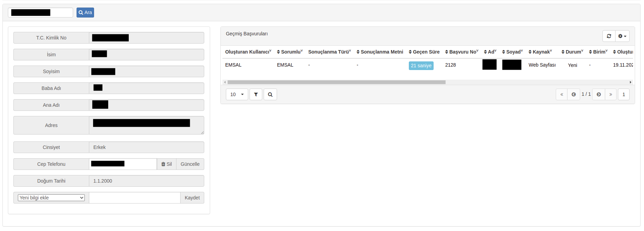This screenshot has height=231, width=644.
Task: Sort by Başvuru No column
Action: (x=461, y=52)
